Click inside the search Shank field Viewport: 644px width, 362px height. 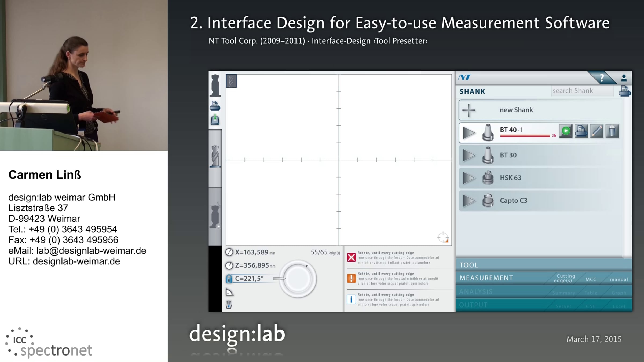pos(582,91)
